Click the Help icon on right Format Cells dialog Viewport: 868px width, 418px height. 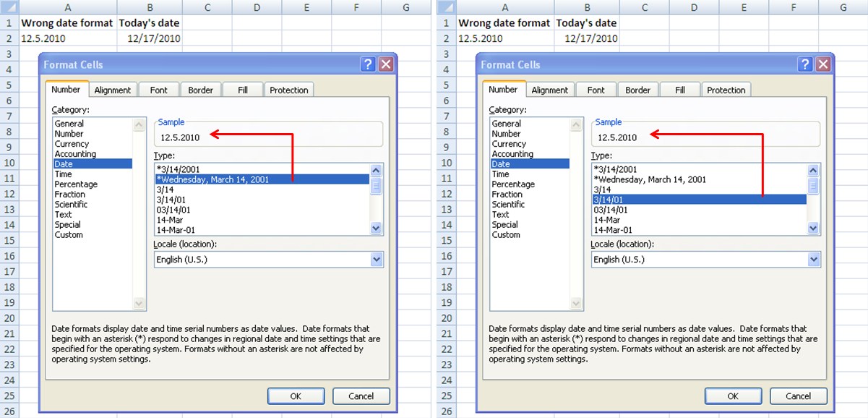click(x=805, y=64)
